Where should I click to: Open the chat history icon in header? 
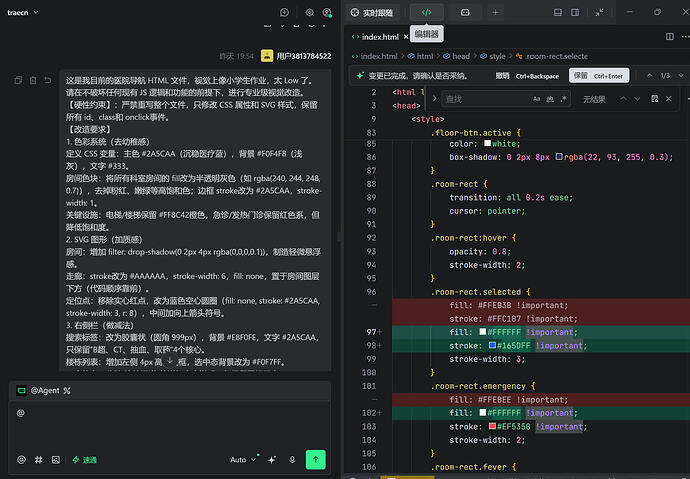[x=284, y=12]
